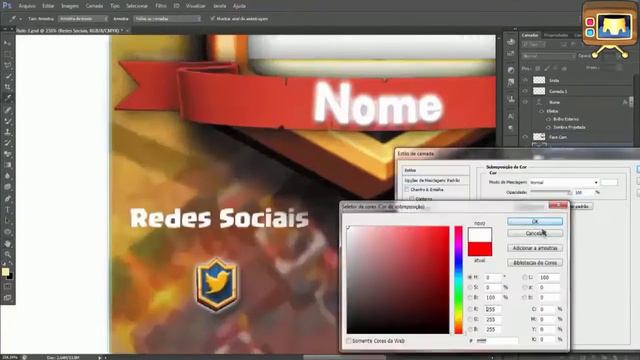Select the Clone Stamp tool
Screen dimensions: 640x360
click(x=8, y=132)
